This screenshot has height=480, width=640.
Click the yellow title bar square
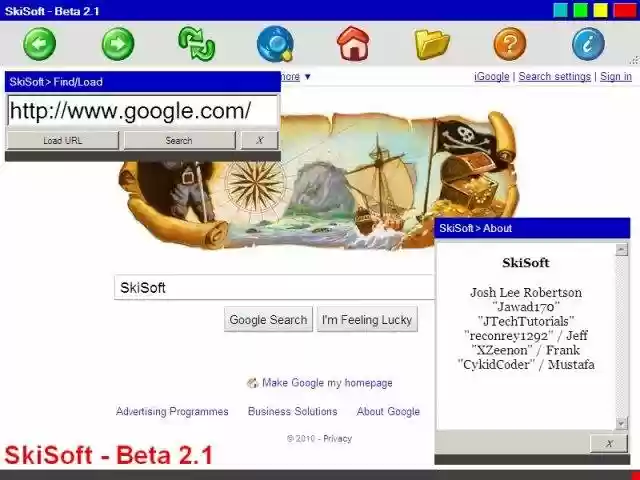600,10
